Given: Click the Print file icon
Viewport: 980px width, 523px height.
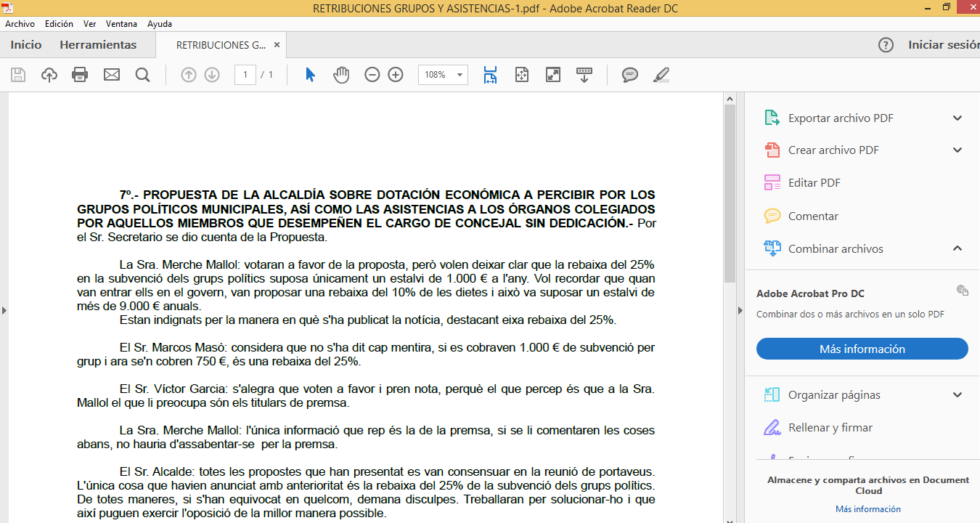Looking at the screenshot, I should pyautogui.click(x=80, y=75).
